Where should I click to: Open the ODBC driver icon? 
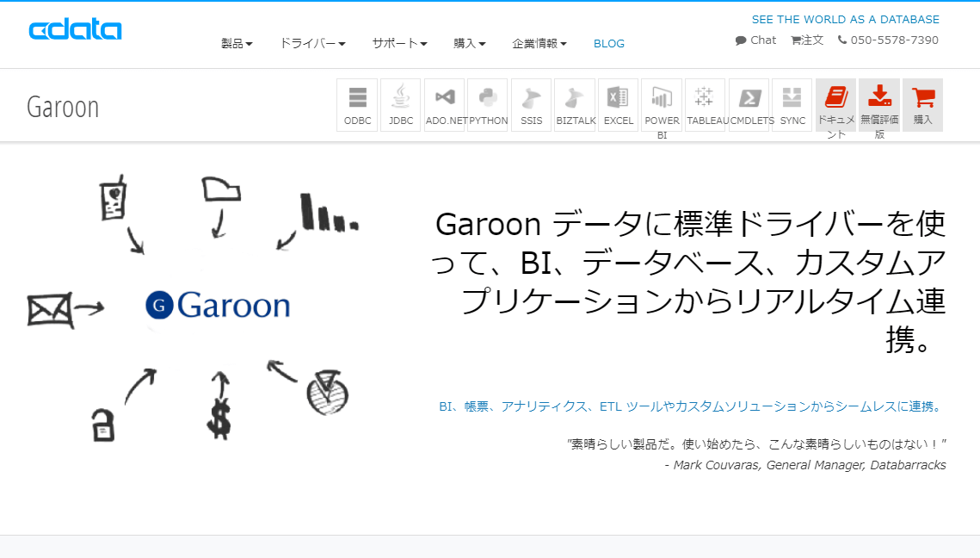tap(358, 105)
